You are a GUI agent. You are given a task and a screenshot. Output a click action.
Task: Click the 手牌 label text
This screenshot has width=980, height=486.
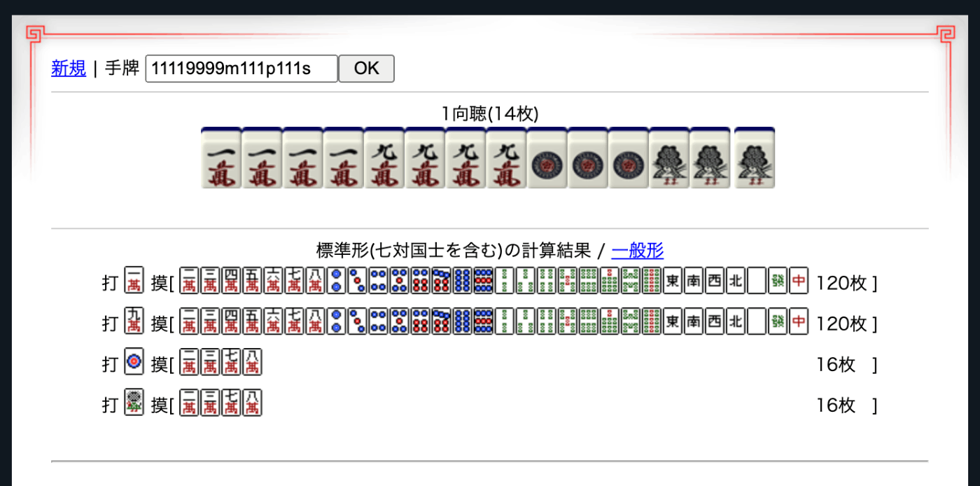click(122, 68)
